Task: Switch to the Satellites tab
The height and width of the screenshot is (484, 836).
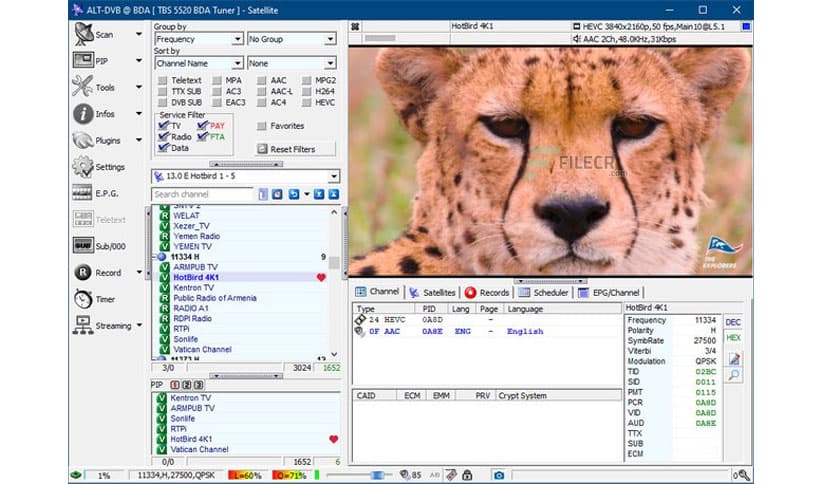Action: 432,292
